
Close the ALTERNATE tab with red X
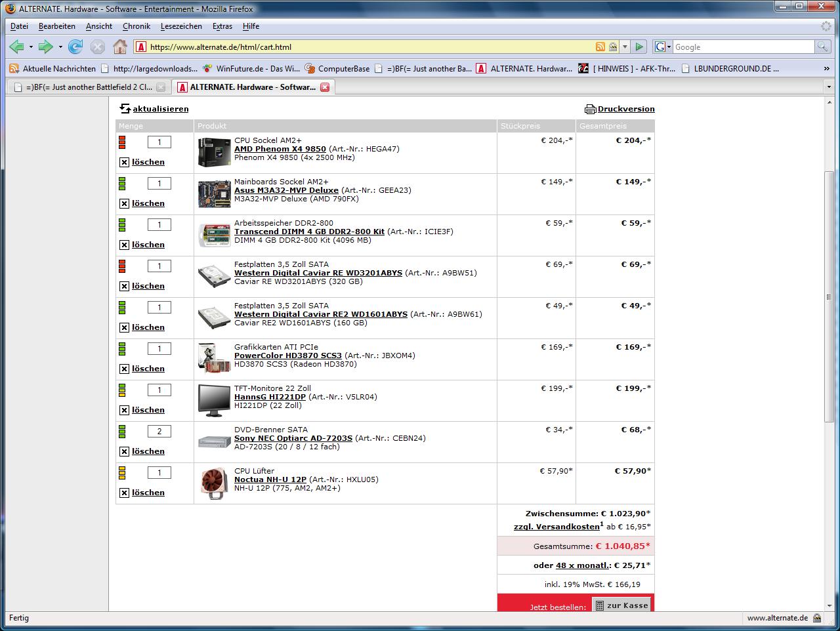click(x=324, y=87)
